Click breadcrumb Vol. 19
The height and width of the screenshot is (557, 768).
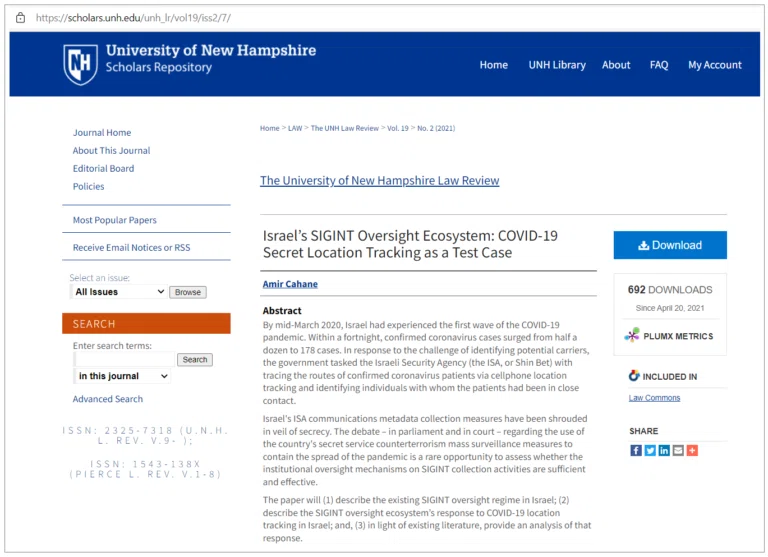tap(398, 128)
